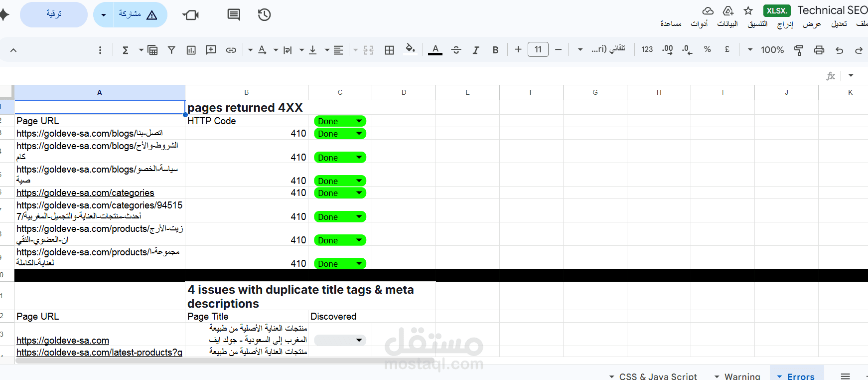Switch to the Warning sheet tab
This screenshot has height=380, width=868.
coord(742,377)
